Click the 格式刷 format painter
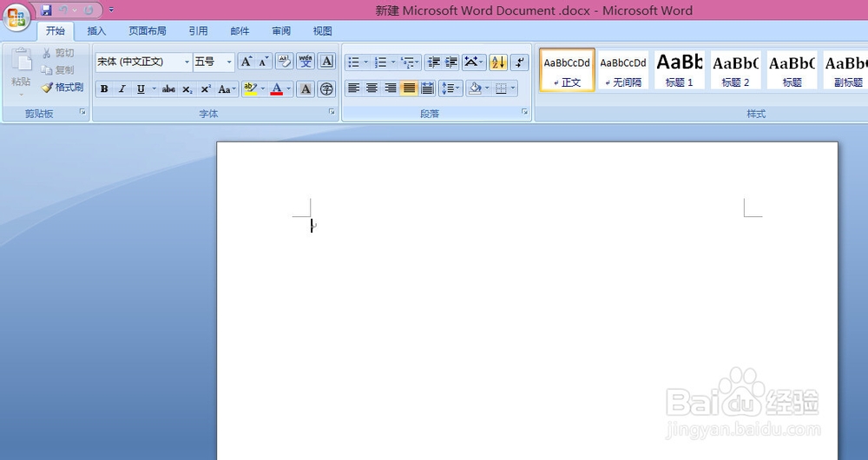Screen dimensions: 868x460 point(62,88)
